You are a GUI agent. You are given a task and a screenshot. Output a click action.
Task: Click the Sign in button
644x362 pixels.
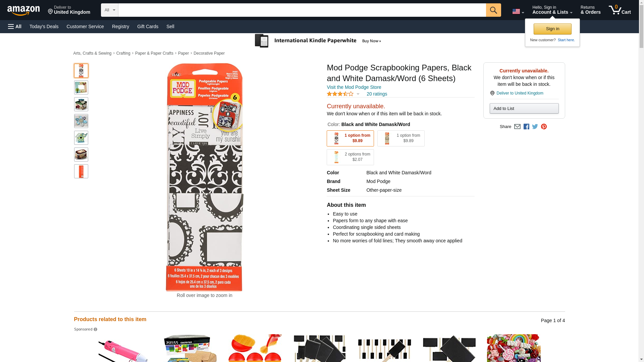[552, 29]
